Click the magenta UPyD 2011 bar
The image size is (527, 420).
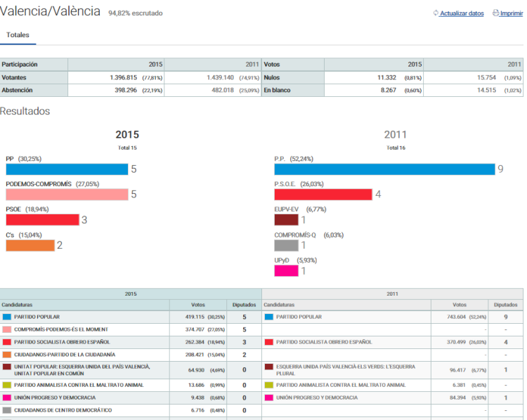pos(286,271)
